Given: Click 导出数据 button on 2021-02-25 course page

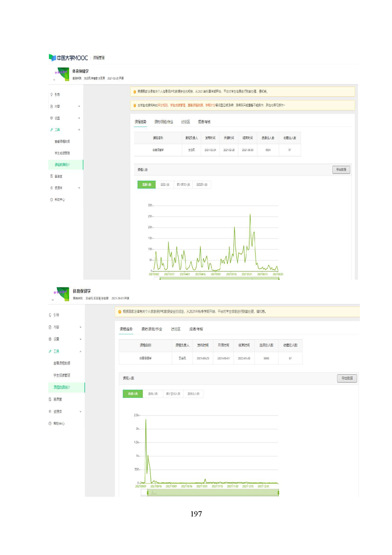Looking at the screenshot, I should 342,170.
